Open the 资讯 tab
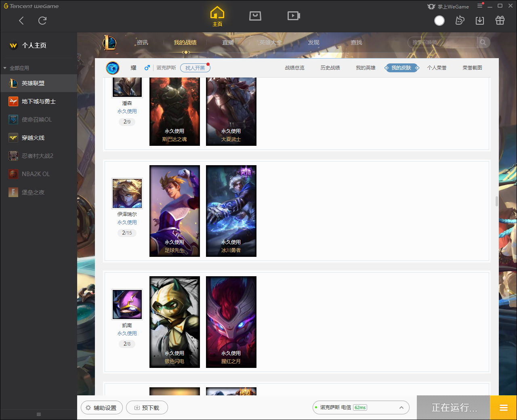This screenshot has height=420, width=517. click(x=142, y=42)
